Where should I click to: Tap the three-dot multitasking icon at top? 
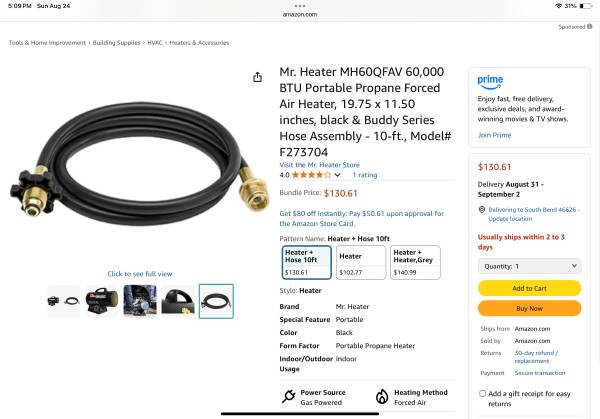tap(300, 6)
